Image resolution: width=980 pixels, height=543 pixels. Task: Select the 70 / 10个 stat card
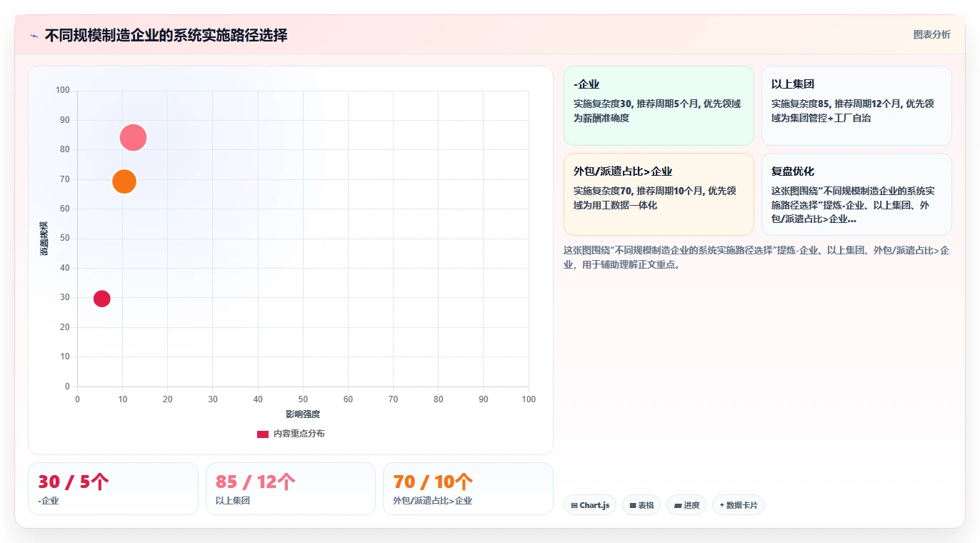[468, 489]
